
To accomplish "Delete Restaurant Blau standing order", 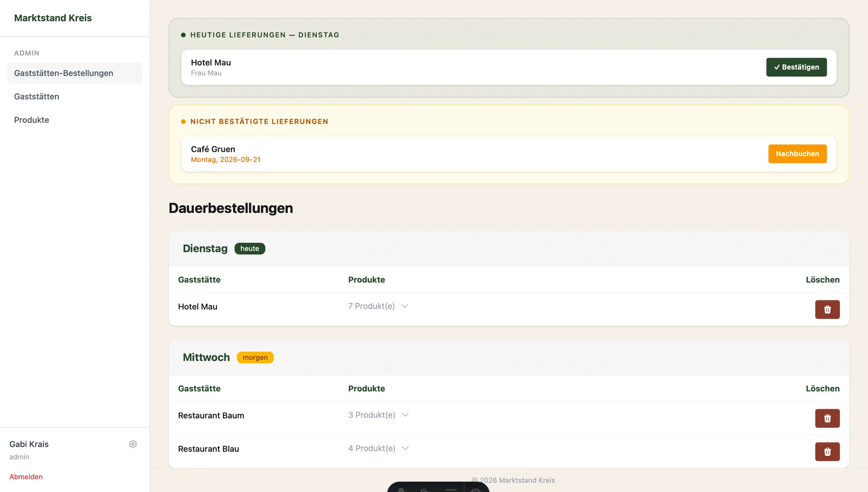I will 827,452.
